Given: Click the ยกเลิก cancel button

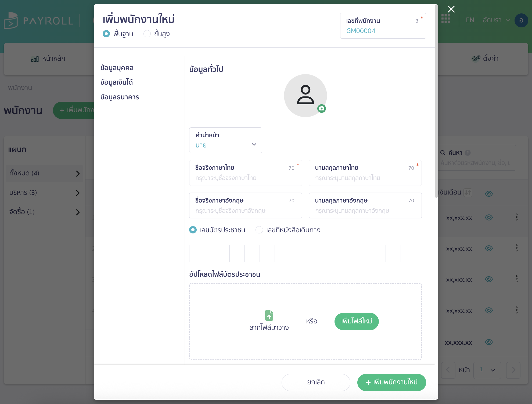Looking at the screenshot, I should pos(315,382).
